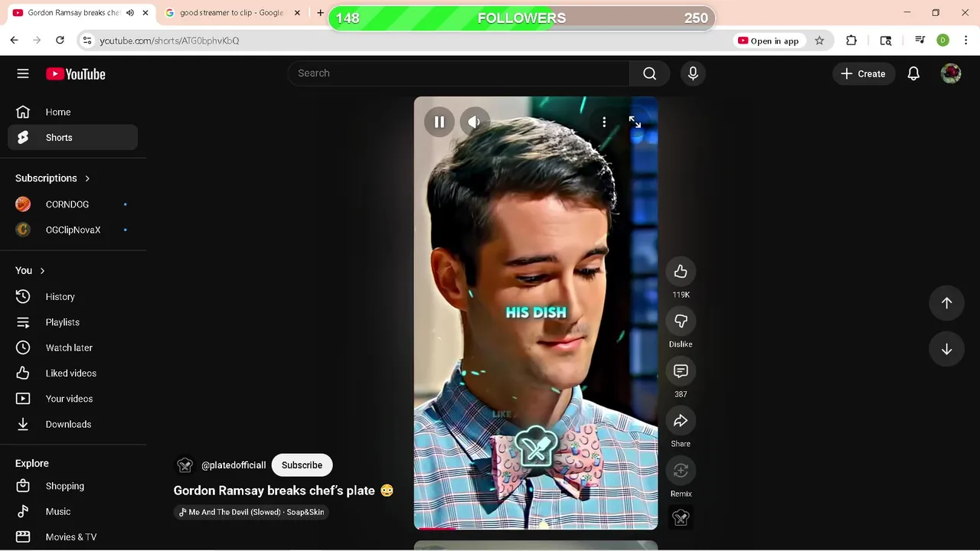Open the sound source thumbnail below Remix
This screenshot has height=551, width=980.
681,518
